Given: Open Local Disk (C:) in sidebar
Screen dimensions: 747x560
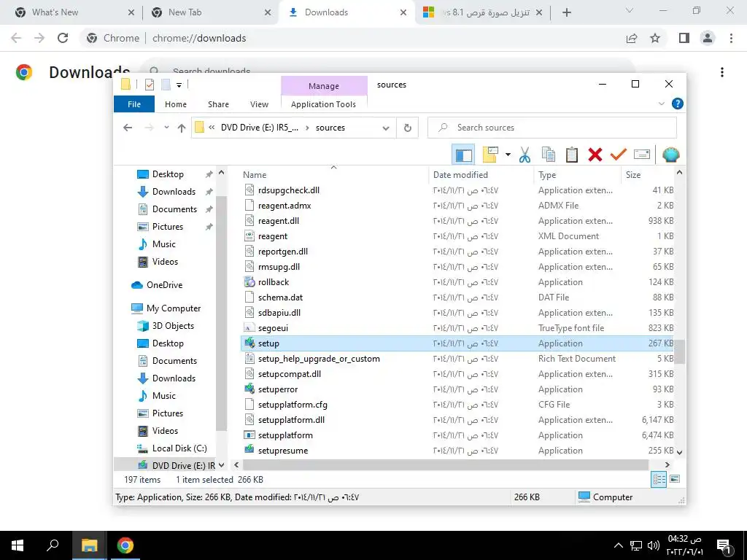Looking at the screenshot, I should (x=171, y=448).
